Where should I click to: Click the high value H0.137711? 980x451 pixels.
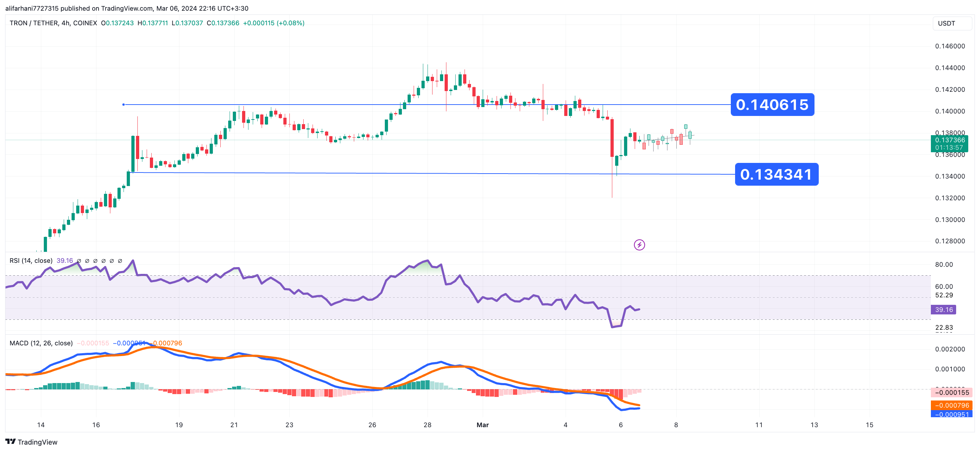coord(153,23)
